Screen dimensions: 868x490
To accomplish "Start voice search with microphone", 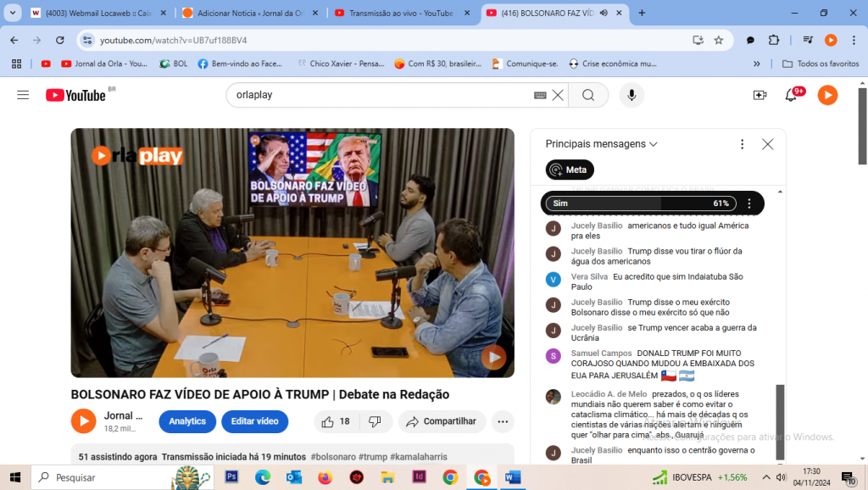I will tap(632, 95).
